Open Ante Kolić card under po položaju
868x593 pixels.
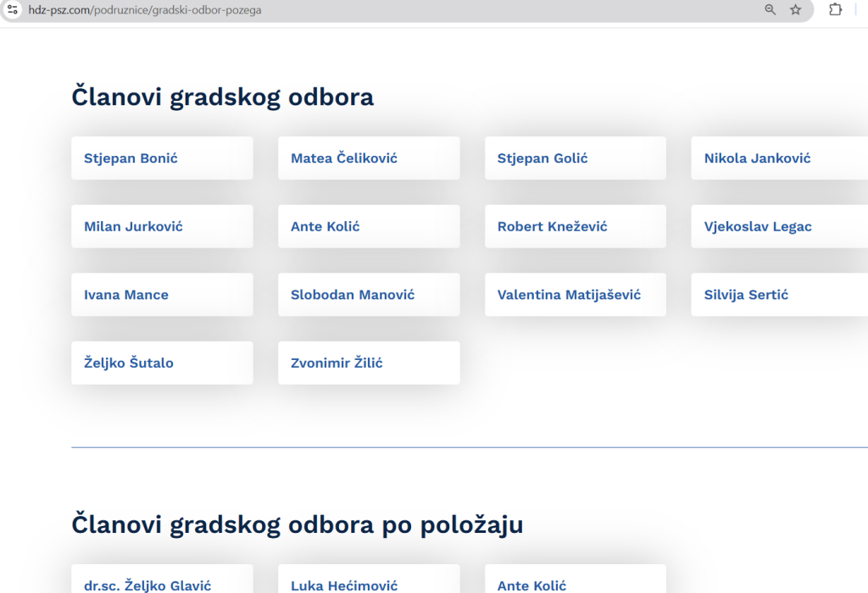(576, 579)
